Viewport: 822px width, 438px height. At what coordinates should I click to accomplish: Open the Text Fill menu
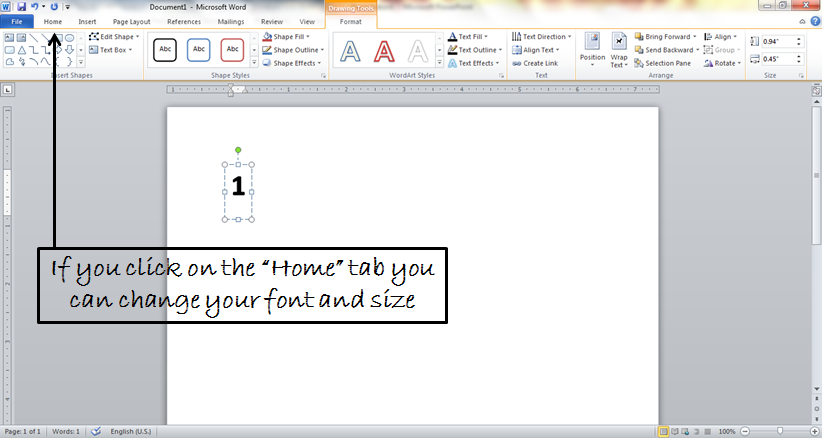(468, 37)
